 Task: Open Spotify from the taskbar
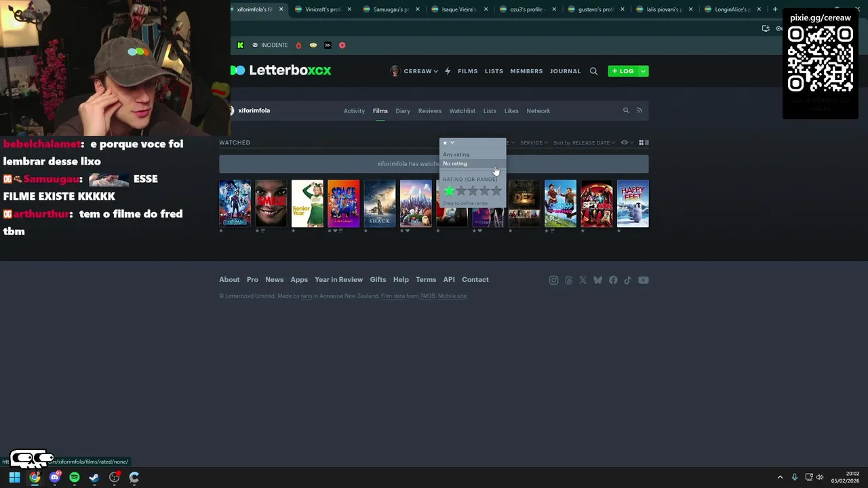tap(75, 477)
